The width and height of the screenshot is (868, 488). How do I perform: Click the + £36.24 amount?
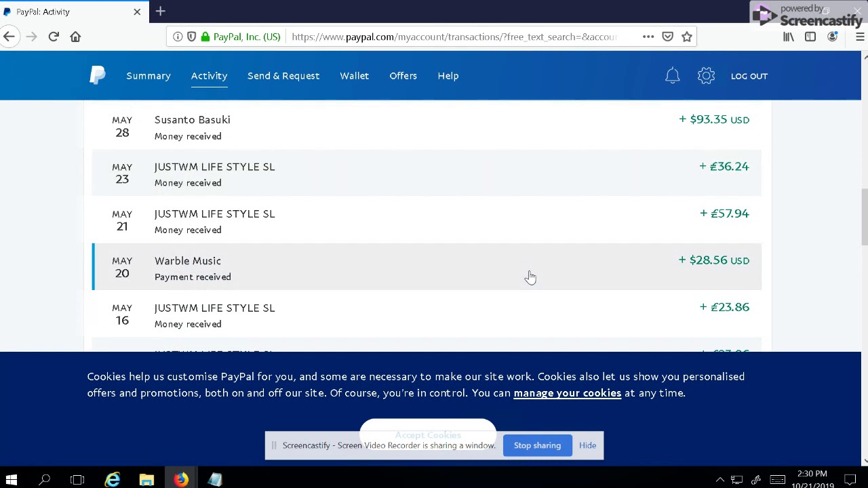coord(724,166)
